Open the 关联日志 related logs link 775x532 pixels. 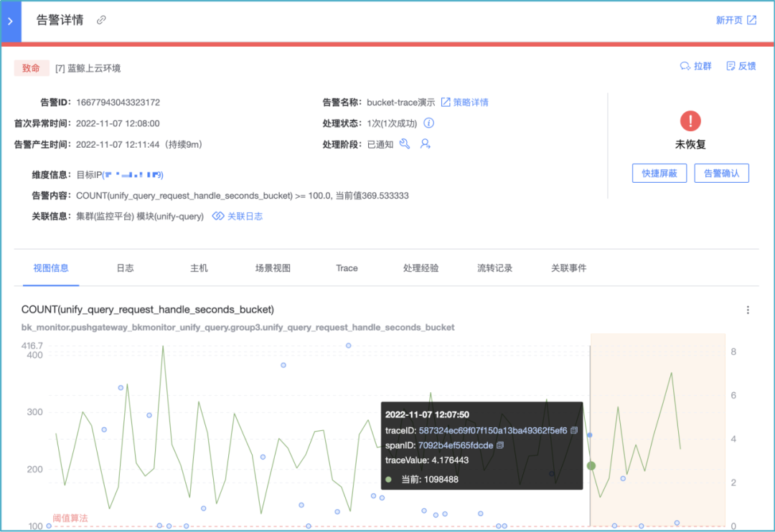coord(238,217)
